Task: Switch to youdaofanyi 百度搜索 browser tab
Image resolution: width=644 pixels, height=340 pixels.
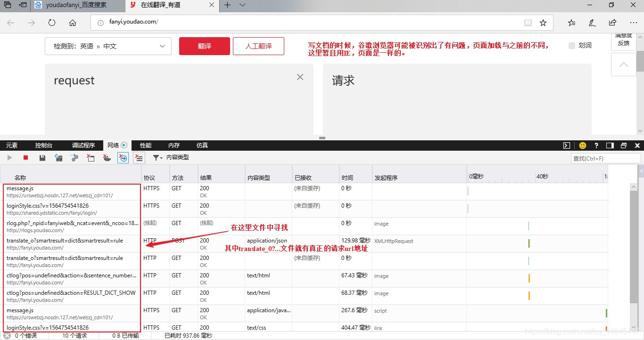Action: 78,5
